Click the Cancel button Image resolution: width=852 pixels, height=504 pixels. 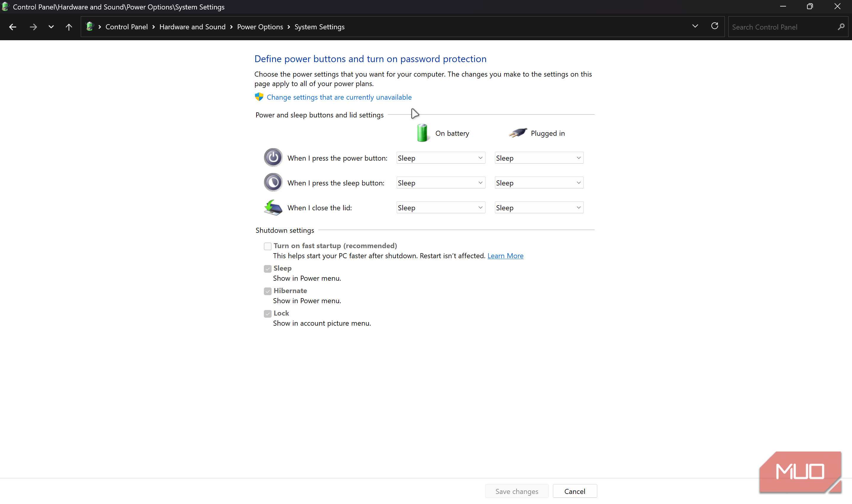[x=575, y=491]
